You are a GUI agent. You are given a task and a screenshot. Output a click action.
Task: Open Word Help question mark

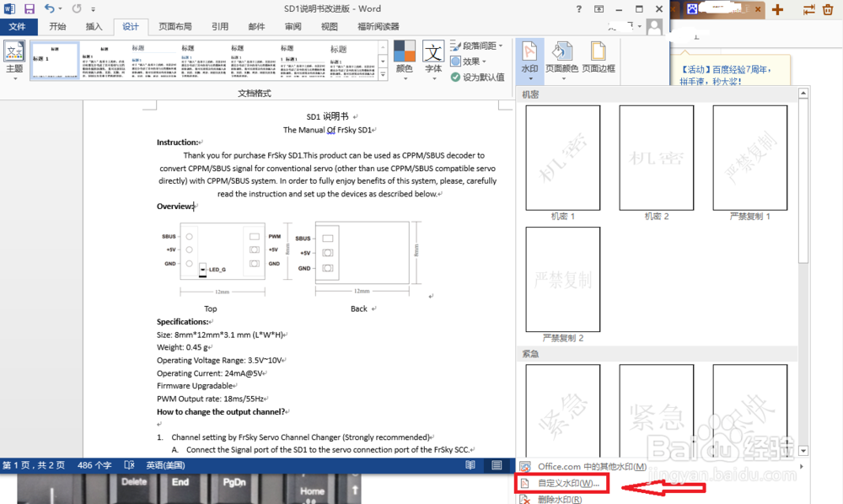pos(579,9)
